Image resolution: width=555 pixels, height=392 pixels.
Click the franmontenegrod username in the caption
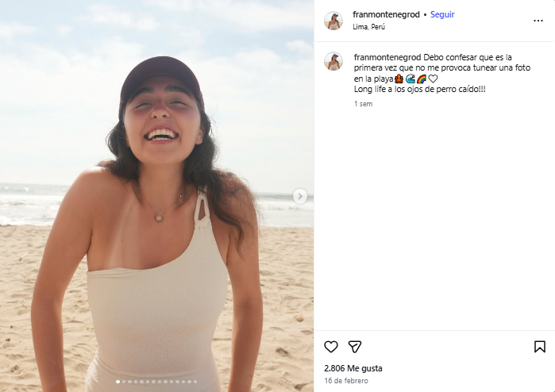click(387, 58)
